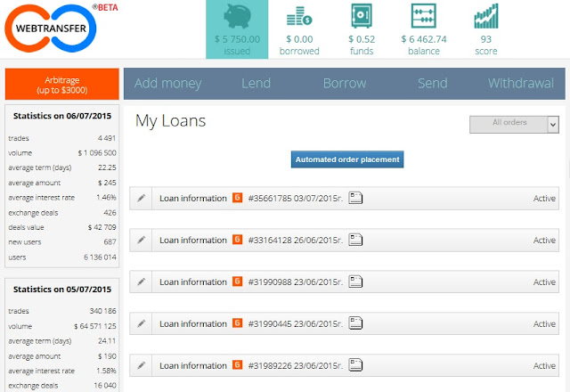570x392 pixels.
Task: Edit loan #31989226 with pencil icon
Action: 141,365
